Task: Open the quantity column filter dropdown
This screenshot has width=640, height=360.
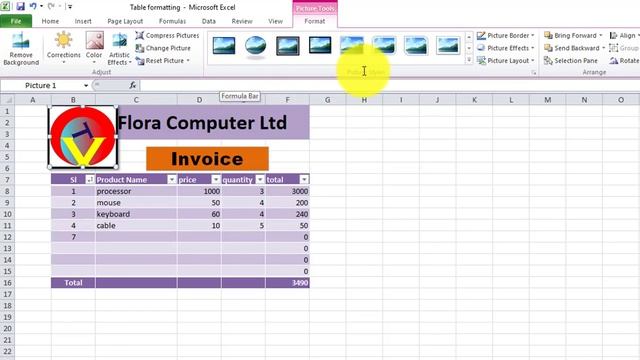Action: pyautogui.click(x=260, y=179)
